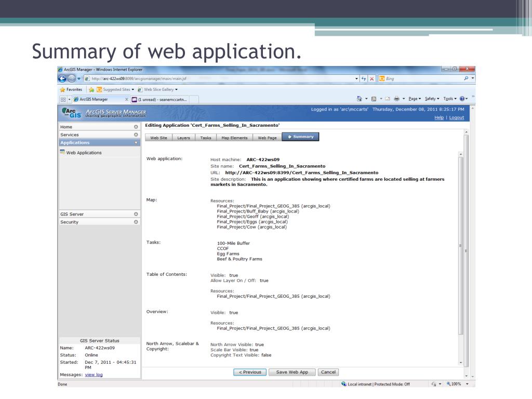Viewport: 532px width, 399px height.
Task: Open Quick Tabs grid icon
Action: pos(63,99)
